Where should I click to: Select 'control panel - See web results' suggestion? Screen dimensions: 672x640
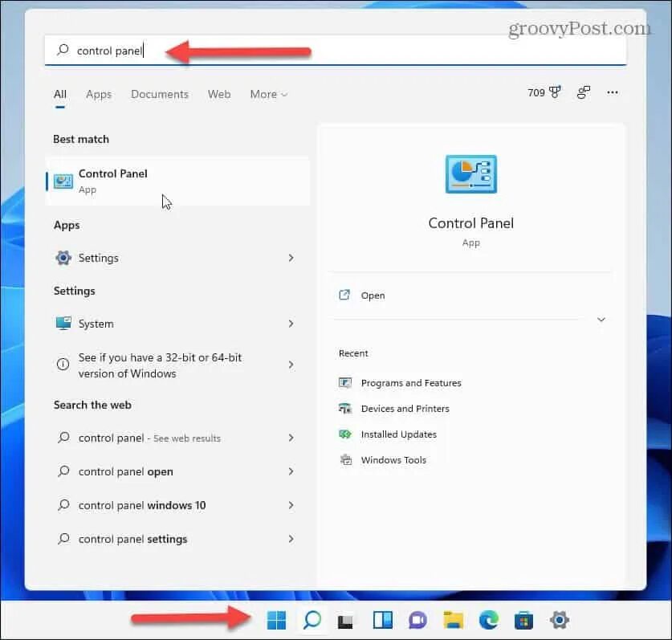pos(177,438)
